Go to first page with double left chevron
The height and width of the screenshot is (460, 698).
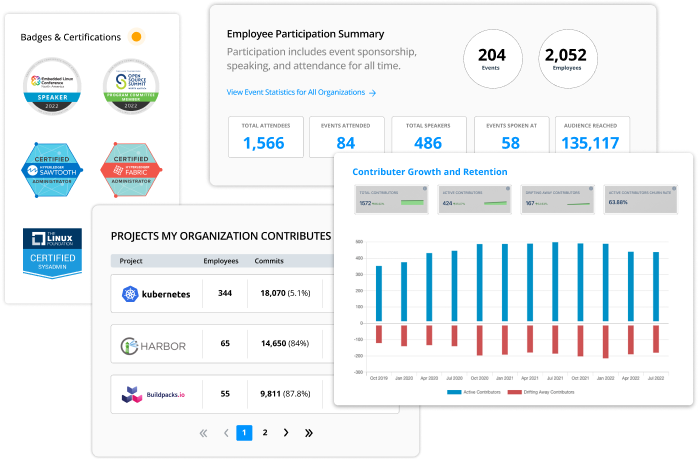pyautogui.click(x=203, y=433)
